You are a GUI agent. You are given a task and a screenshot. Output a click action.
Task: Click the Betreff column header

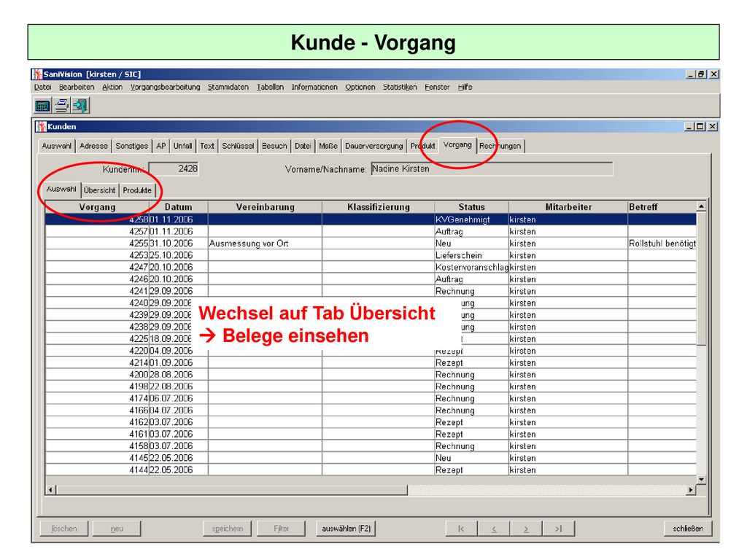click(x=662, y=207)
